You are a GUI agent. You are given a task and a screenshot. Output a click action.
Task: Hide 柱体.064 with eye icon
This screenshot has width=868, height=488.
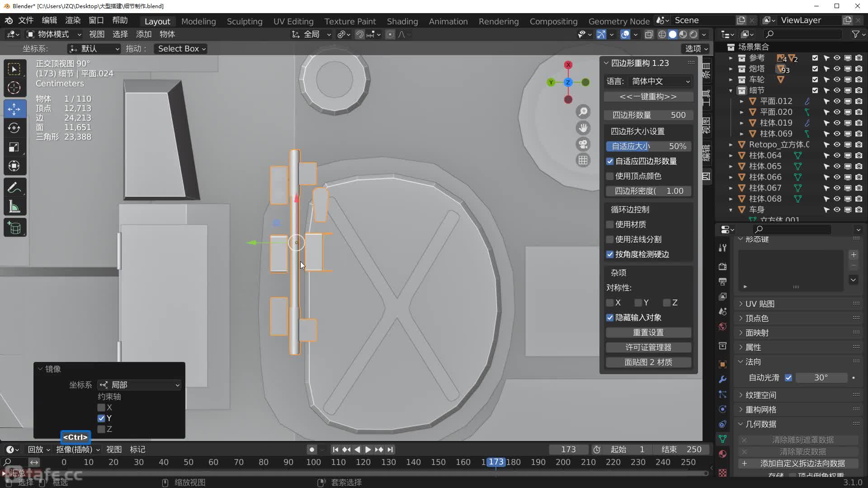tap(837, 155)
